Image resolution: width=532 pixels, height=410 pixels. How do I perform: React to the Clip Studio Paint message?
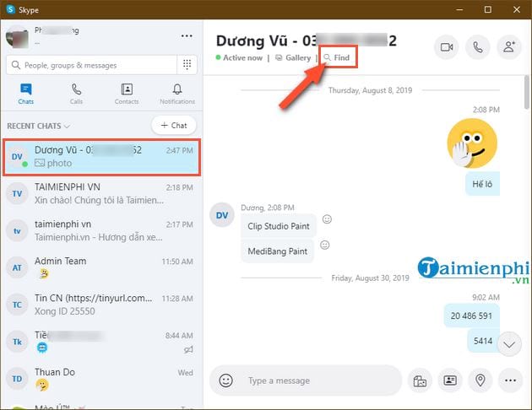(x=327, y=219)
